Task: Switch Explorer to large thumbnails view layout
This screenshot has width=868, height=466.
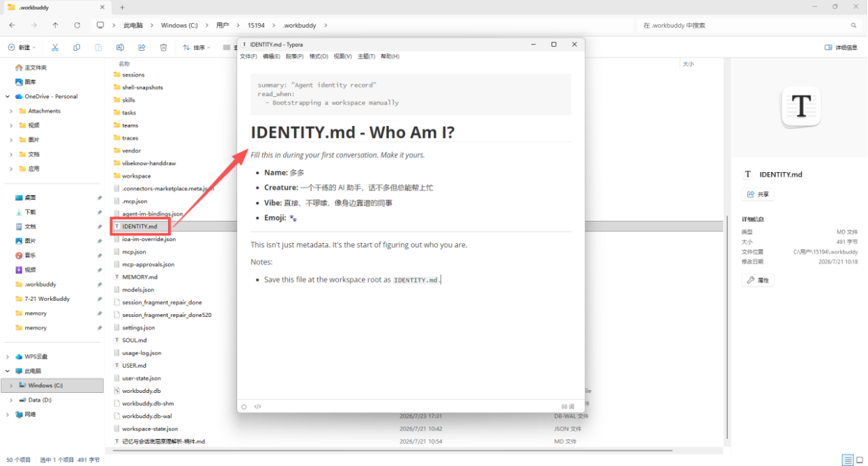Action: tap(860, 460)
